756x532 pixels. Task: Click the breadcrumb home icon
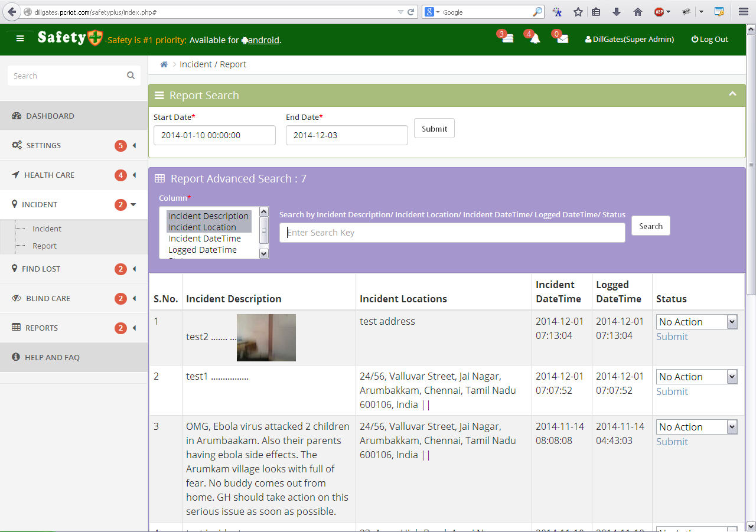(164, 64)
